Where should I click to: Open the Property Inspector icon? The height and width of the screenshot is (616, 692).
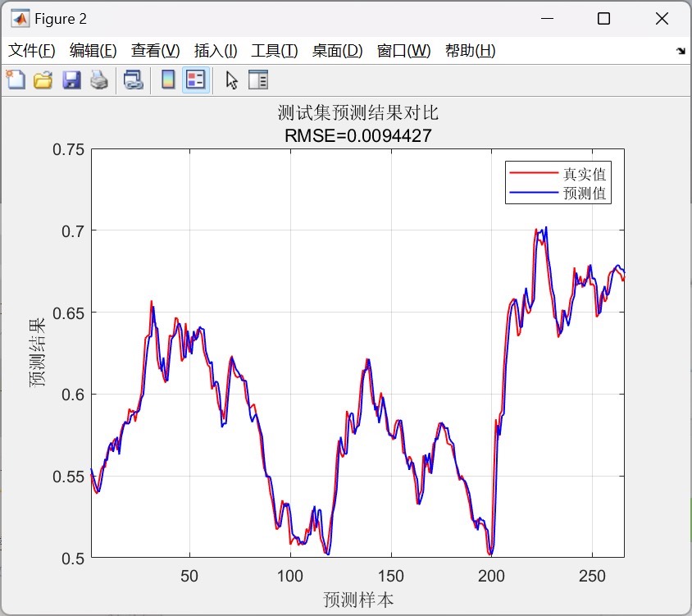pos(258,80)
